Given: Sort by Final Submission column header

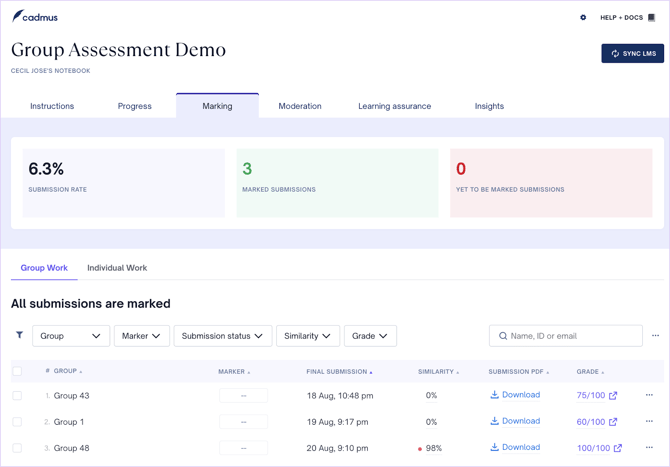Looking at the screenshot, I should pyautogui.click(x=339, y=372).
